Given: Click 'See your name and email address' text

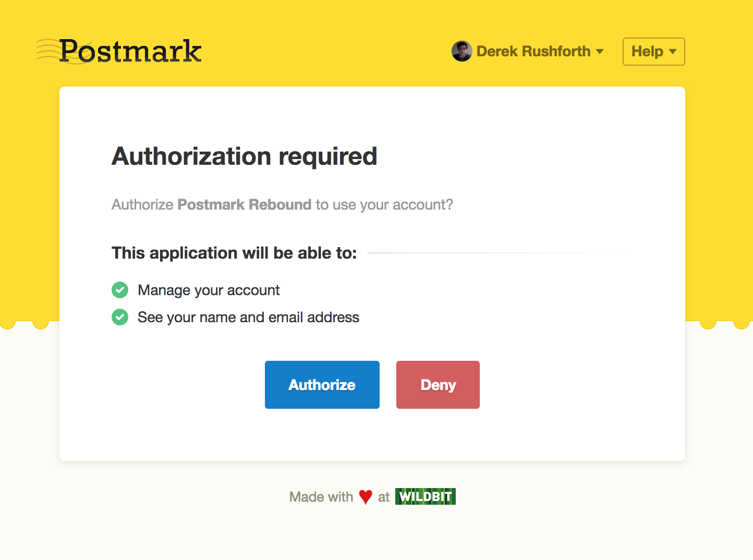Looking at the screenshot, I should [248, 317].
